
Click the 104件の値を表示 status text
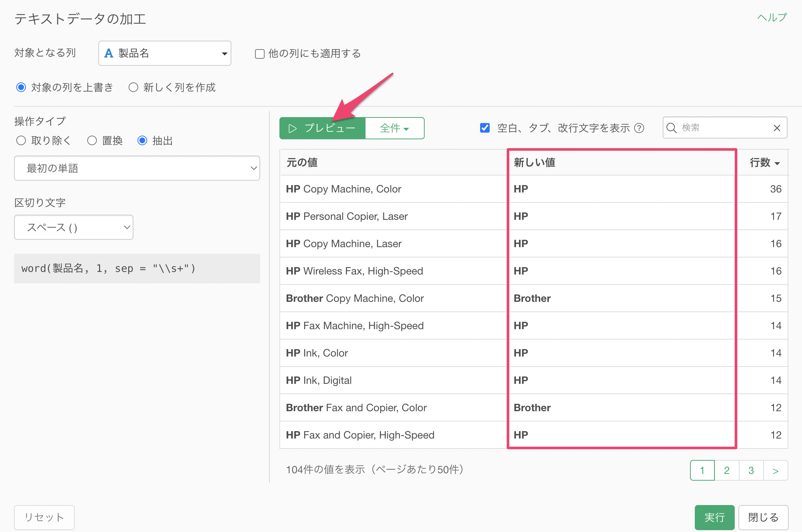point(375,470)
